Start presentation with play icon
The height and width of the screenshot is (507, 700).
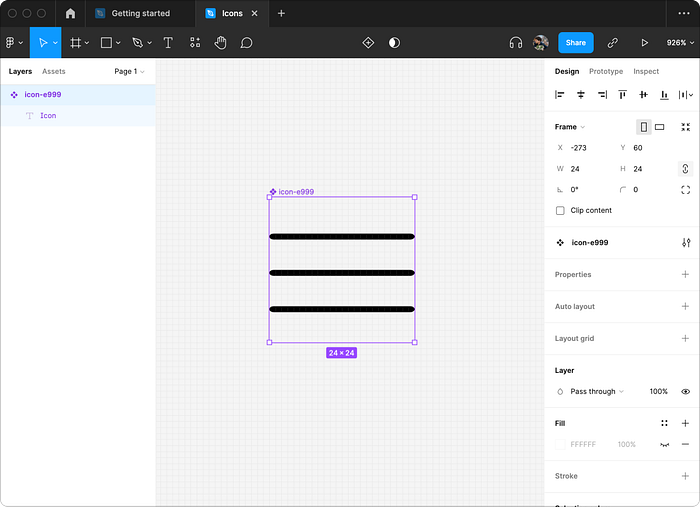(x=644, y=43)
